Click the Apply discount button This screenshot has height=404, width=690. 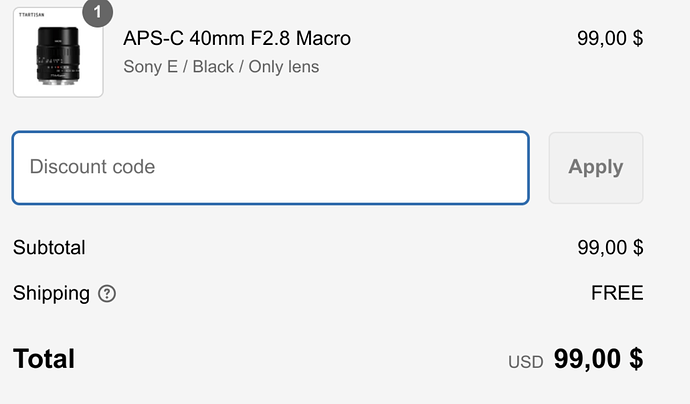596,168
